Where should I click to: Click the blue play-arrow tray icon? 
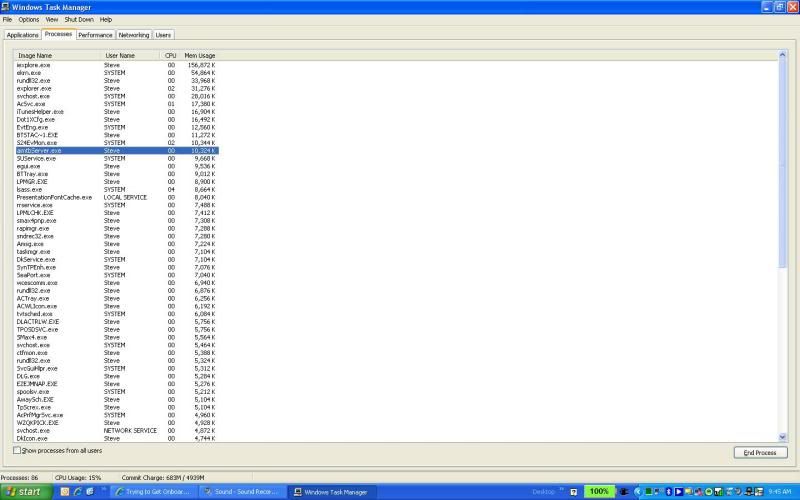point(679,492)
